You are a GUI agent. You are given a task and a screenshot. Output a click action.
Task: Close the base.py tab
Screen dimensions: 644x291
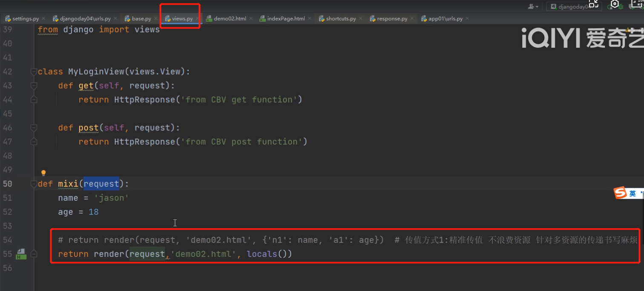coord(156,19)
